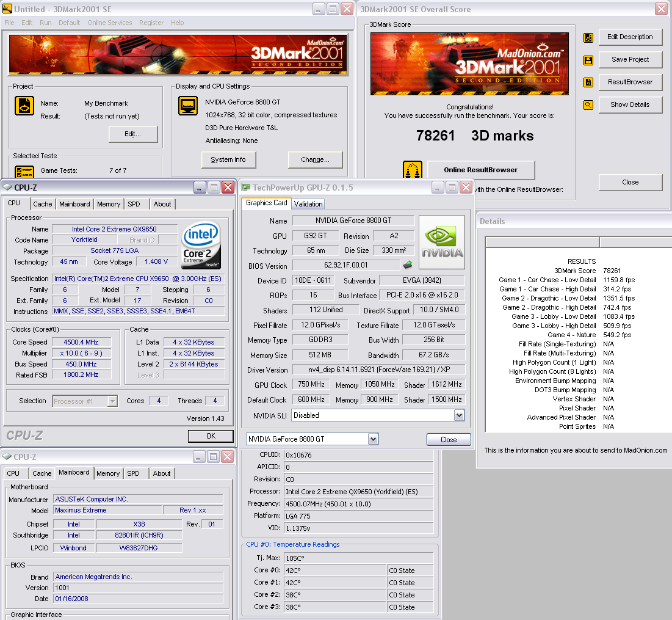The image size is (672, 620).
Task: Click the lower CPU-Z title bar icon
Action: coord(7,457)
